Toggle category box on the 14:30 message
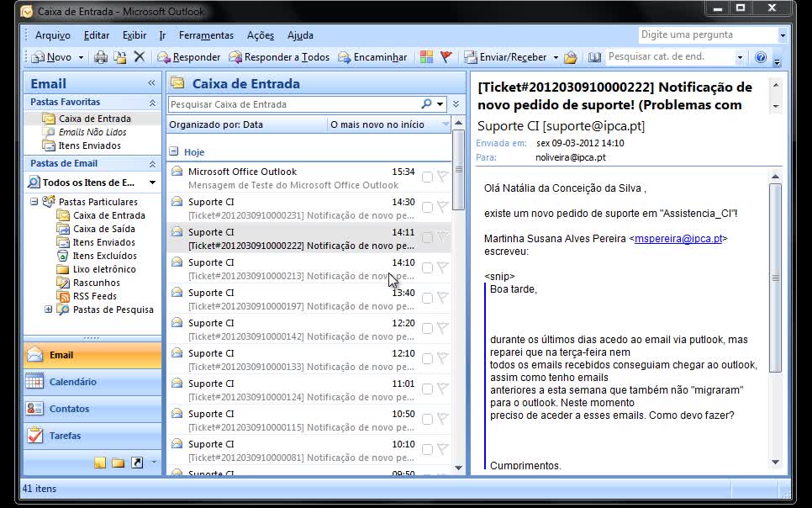Screen dimensions: 812x508 click(427, 208)
